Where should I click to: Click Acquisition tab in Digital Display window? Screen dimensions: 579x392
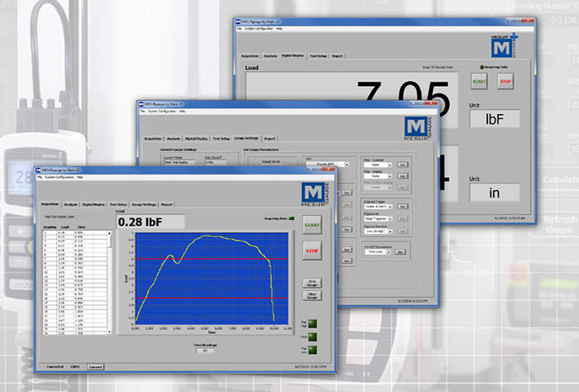click(250, 56)
